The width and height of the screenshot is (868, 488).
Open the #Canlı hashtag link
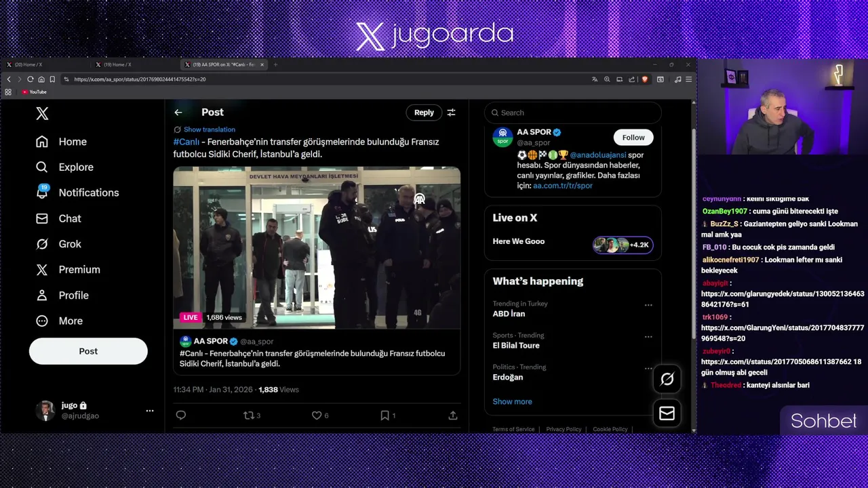186,142
